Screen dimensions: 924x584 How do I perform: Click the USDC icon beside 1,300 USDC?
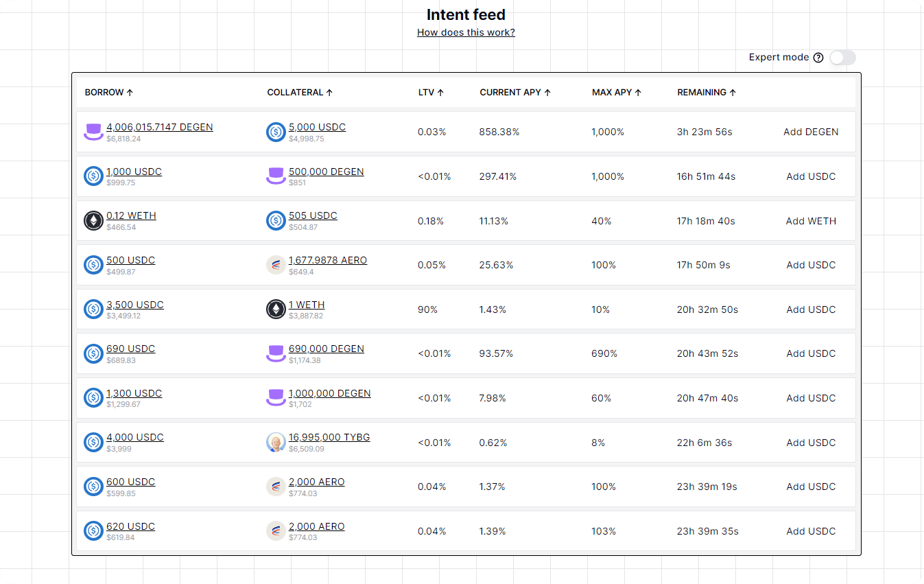click(93, 398)
